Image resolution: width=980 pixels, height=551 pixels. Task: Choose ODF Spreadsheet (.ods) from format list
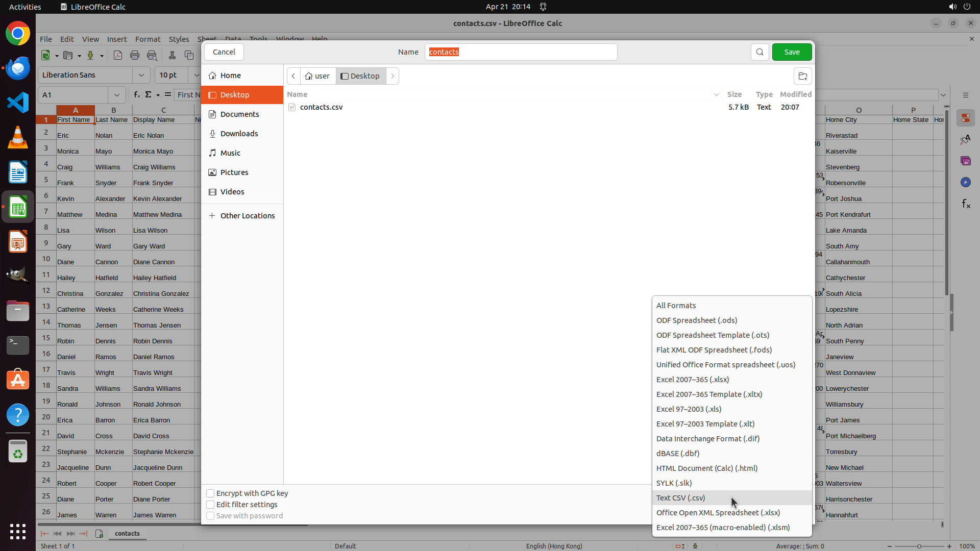(x=696, y=320)
